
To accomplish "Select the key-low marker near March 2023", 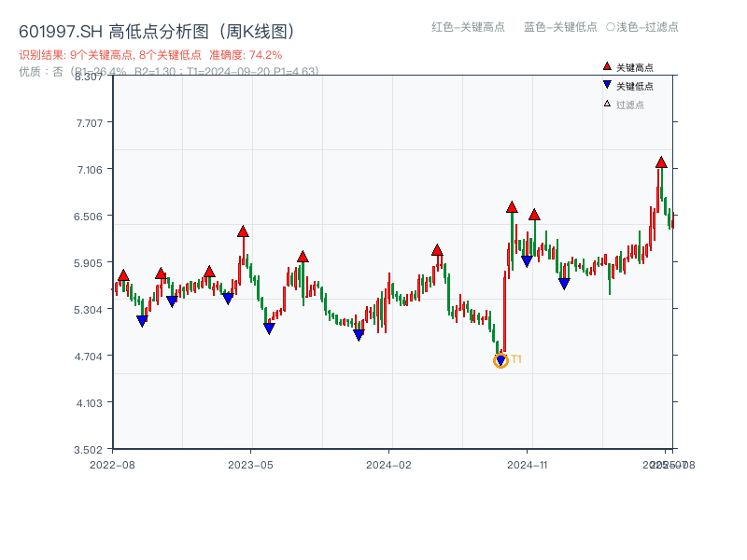I will (x=228, y=299).
